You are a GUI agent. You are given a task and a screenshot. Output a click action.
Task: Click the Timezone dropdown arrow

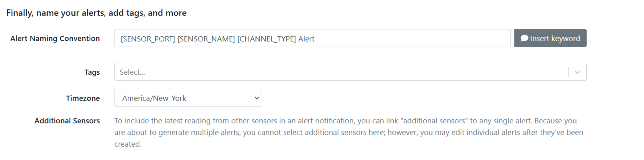point(257,98)
